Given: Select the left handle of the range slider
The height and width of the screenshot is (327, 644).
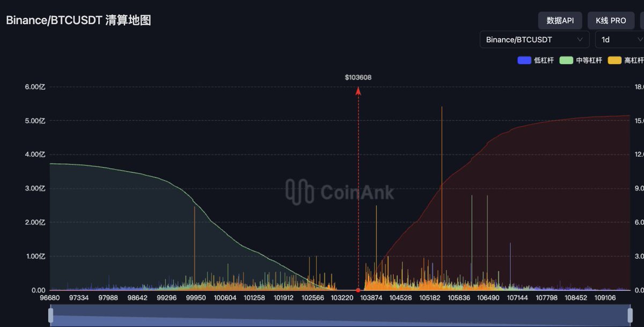Looking at the screenshot, I should click(51, 315).
